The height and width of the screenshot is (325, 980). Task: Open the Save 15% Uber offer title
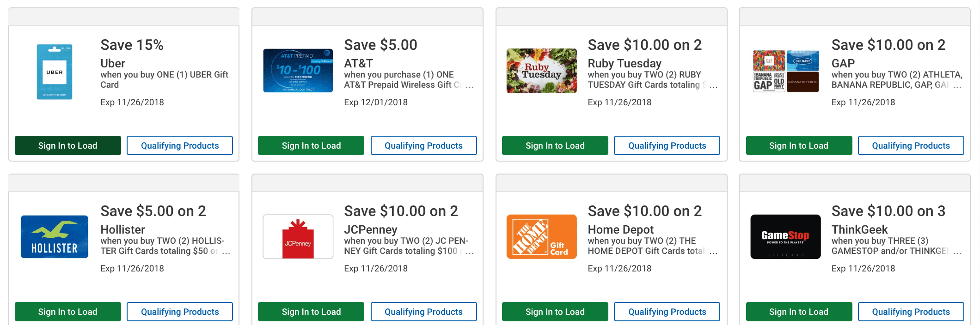coord(132,45)
